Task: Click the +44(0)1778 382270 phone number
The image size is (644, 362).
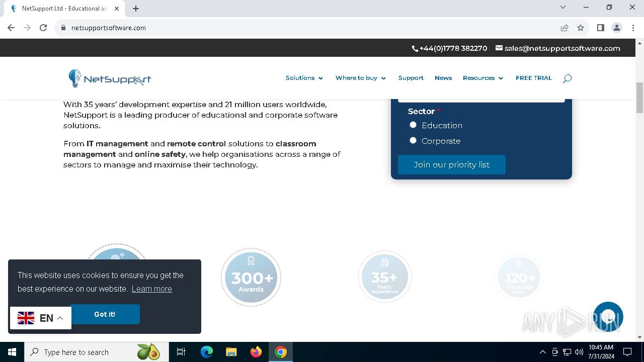Action: (x=453, y=48)
